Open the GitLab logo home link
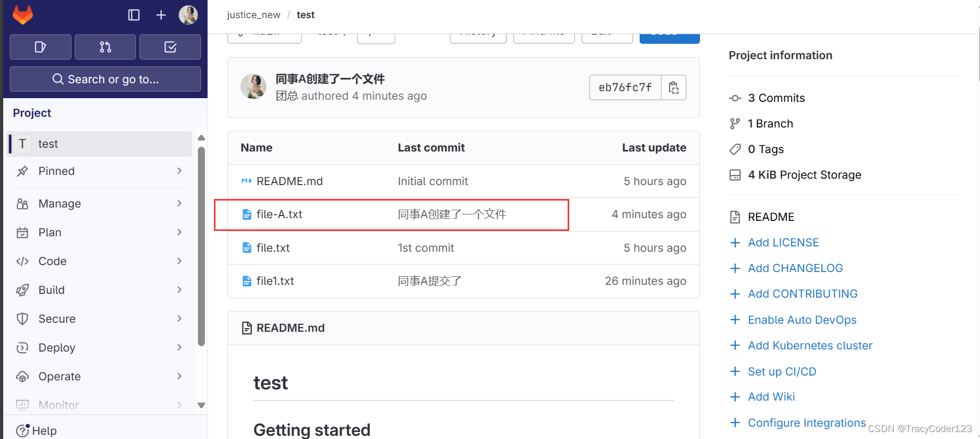The width and height of the screenshot is (980, 439). coord(22,15)
